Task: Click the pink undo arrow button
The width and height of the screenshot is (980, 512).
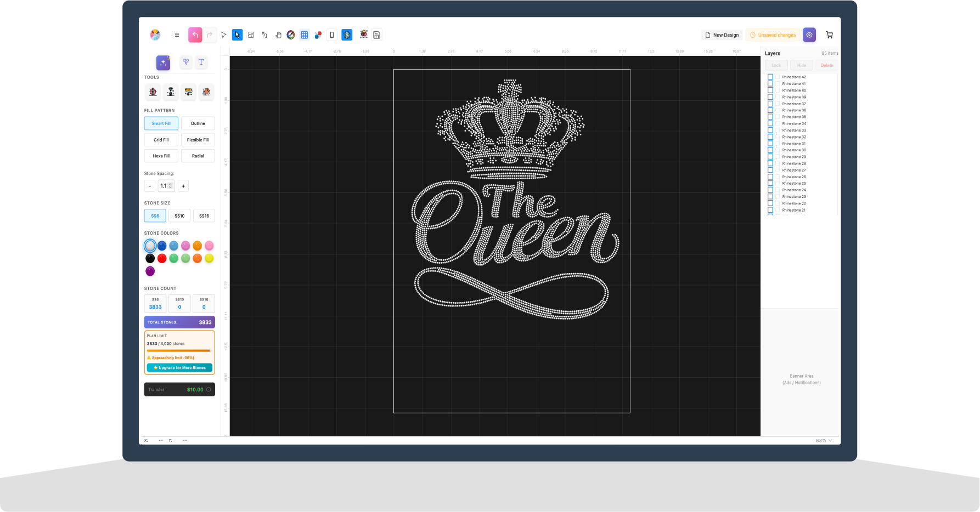Action: click(x=195, y=35)
